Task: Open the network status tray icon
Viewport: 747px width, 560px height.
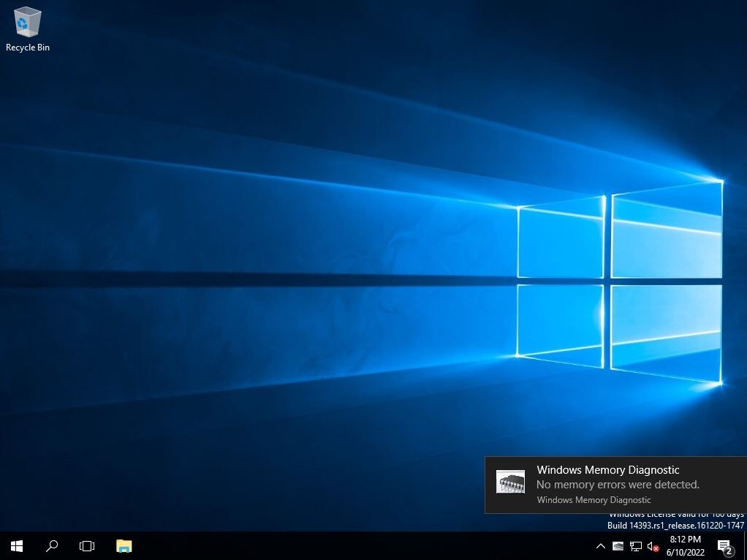Action: (635, 546)
